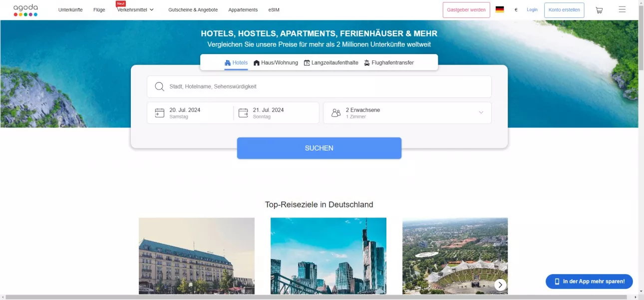The image size is (644, 300).
Task: Open the shopping cart icon
Action: point(599,10)
